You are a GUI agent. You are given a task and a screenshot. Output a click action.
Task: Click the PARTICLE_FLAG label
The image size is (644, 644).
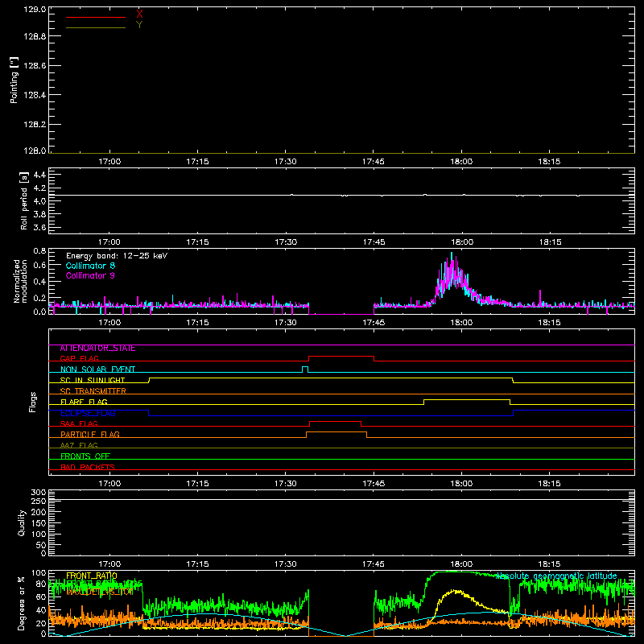(90, 435)
